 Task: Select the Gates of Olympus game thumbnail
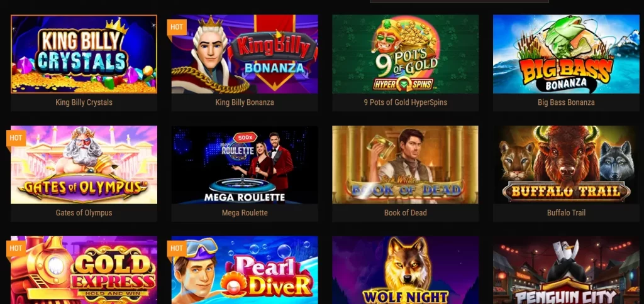84,165
